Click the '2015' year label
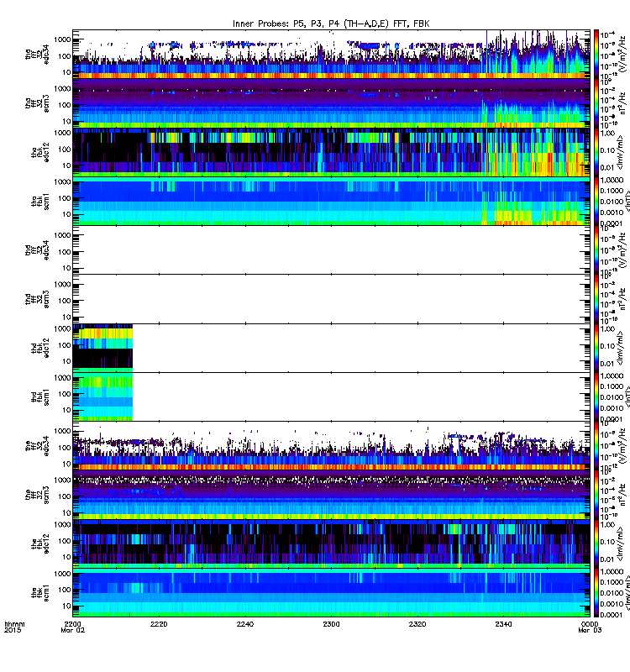This screenshot has width=630, height=672. pos(11,631)
